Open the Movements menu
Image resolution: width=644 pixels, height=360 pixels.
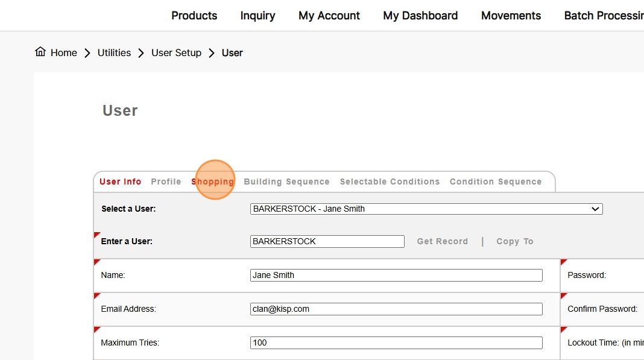pos(511,16)
